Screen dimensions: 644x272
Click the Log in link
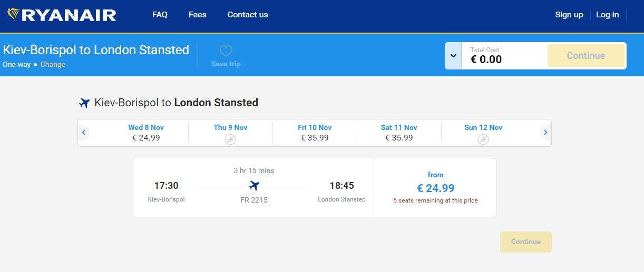point(607,15)
